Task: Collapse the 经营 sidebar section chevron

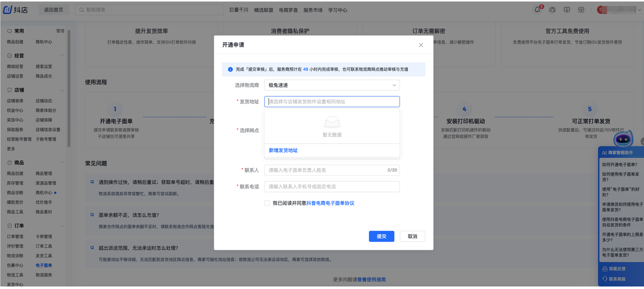Action: click(x=62, y=55)
